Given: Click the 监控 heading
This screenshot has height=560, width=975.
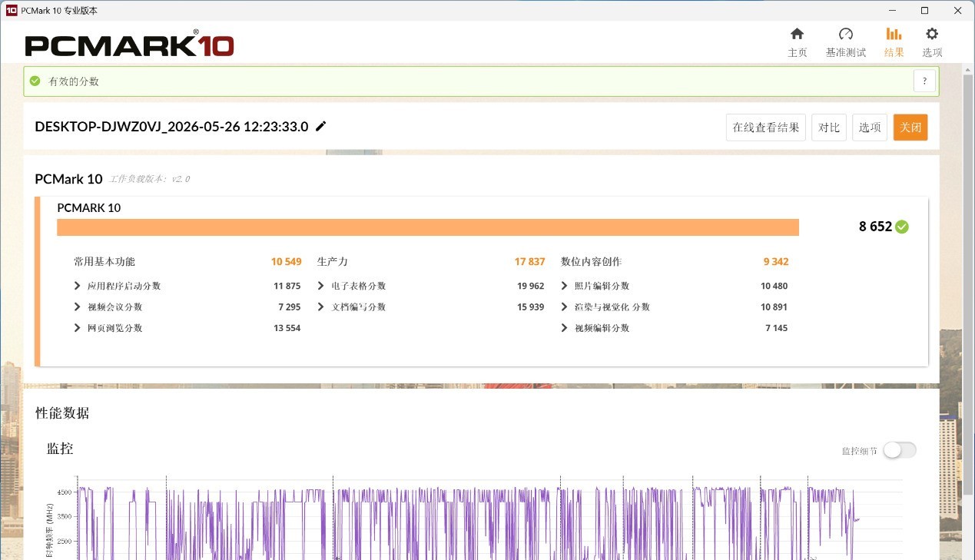Looking at the screenshot, I should (x=60, y=449).
